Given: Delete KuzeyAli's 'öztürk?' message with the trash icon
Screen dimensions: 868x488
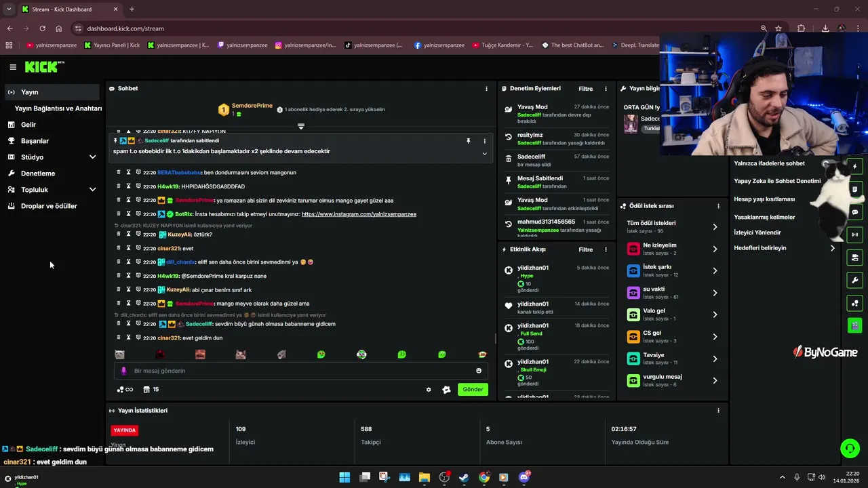Looking at the screenshot, I should tap(119, 235).
